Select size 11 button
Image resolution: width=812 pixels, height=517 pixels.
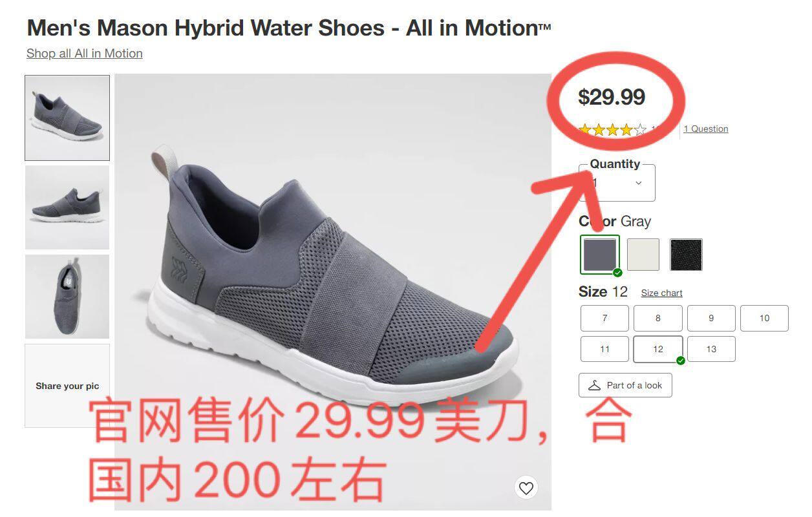tap(604, 349)
